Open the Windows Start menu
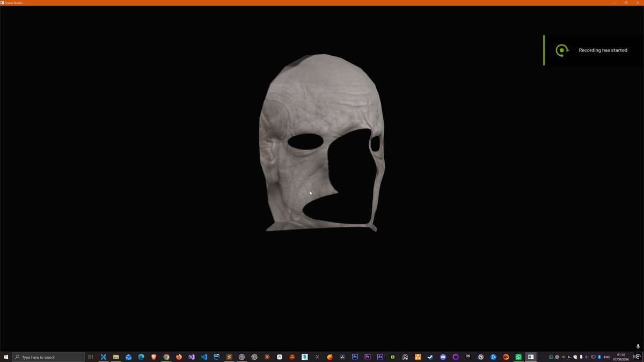 pos(6,357)
